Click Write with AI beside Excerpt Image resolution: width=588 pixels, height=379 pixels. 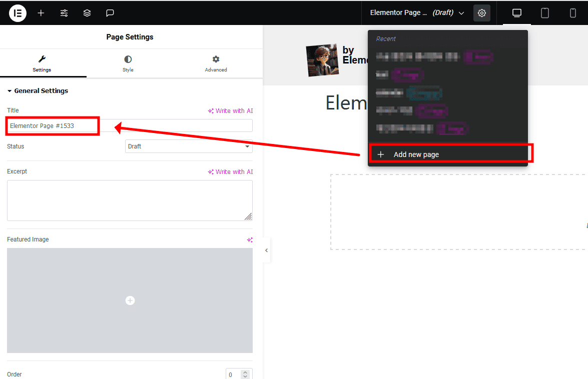231,172
